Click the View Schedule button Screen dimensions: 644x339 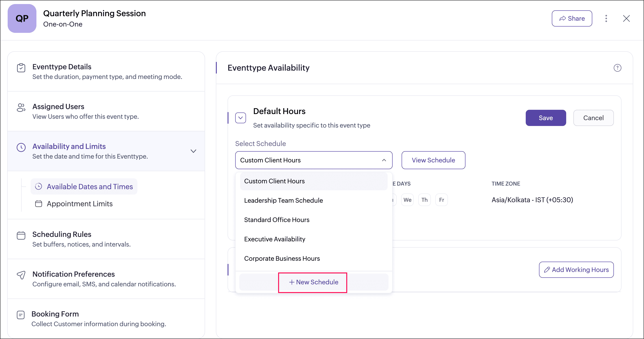click(433, 160)
